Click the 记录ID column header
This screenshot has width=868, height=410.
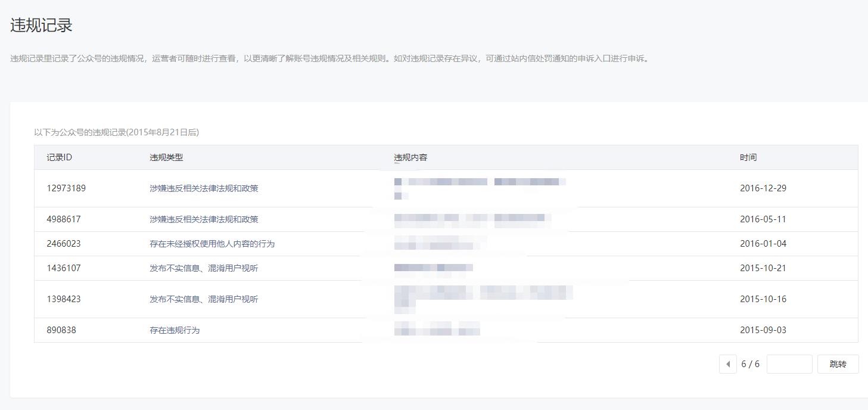tap(60, 157)
